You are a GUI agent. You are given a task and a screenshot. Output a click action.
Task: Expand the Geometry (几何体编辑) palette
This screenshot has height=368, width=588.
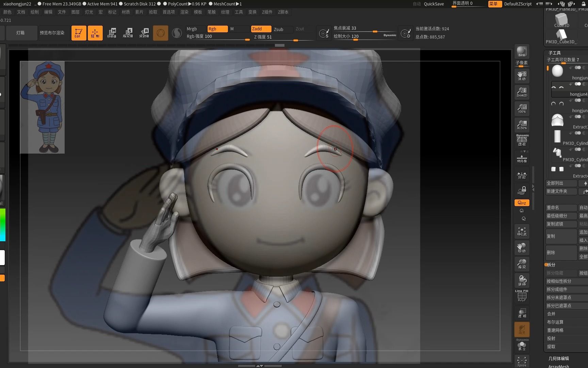558,358
